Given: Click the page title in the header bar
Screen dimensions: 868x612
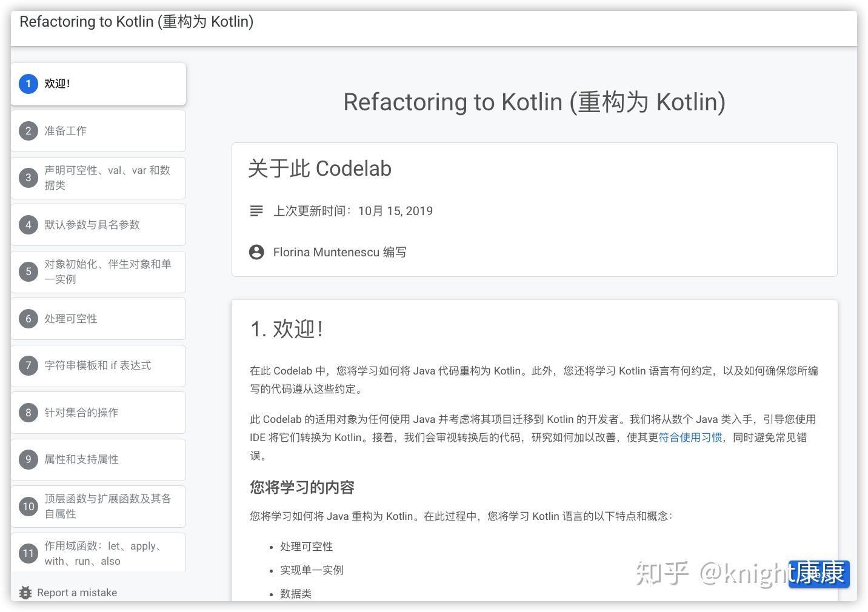Looking at the screenshot, I should pyautogui.click(x=136, y=22).
